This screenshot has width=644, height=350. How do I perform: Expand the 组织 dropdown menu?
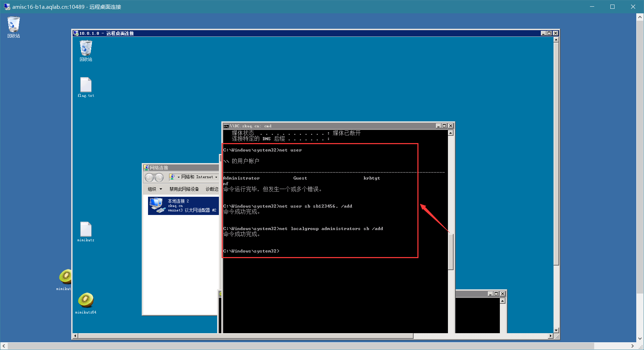[x=155, y=189]
